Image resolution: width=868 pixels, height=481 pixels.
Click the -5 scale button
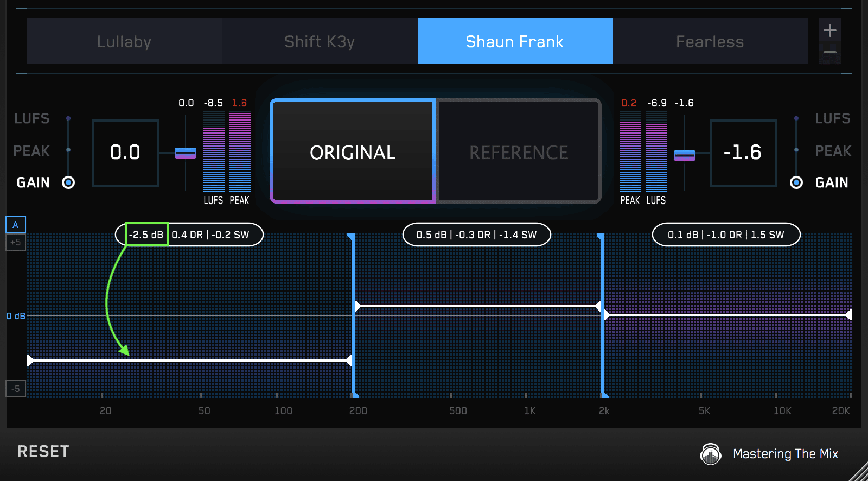coord(16,389)
